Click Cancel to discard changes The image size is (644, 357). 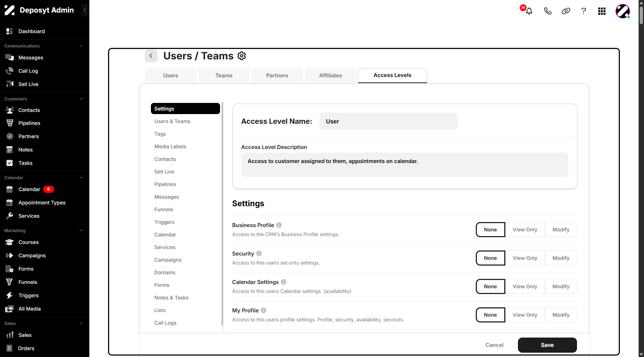tap(494, 345)
